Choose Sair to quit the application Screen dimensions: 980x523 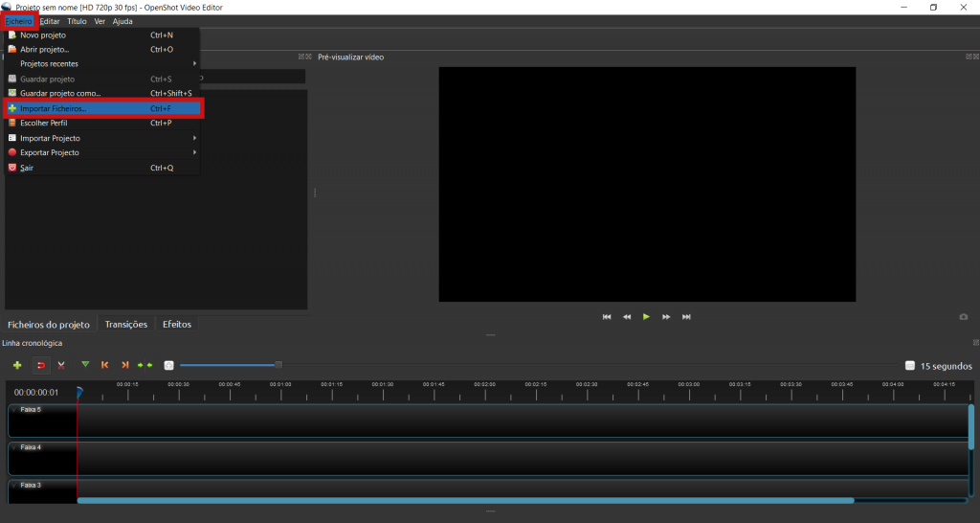click(x=101, y=168)
